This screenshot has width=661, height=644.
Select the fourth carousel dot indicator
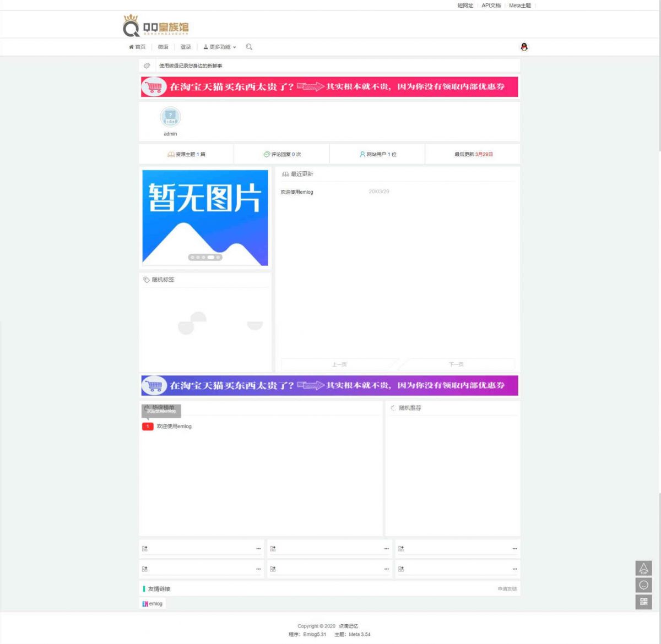[x=212, y=256]
